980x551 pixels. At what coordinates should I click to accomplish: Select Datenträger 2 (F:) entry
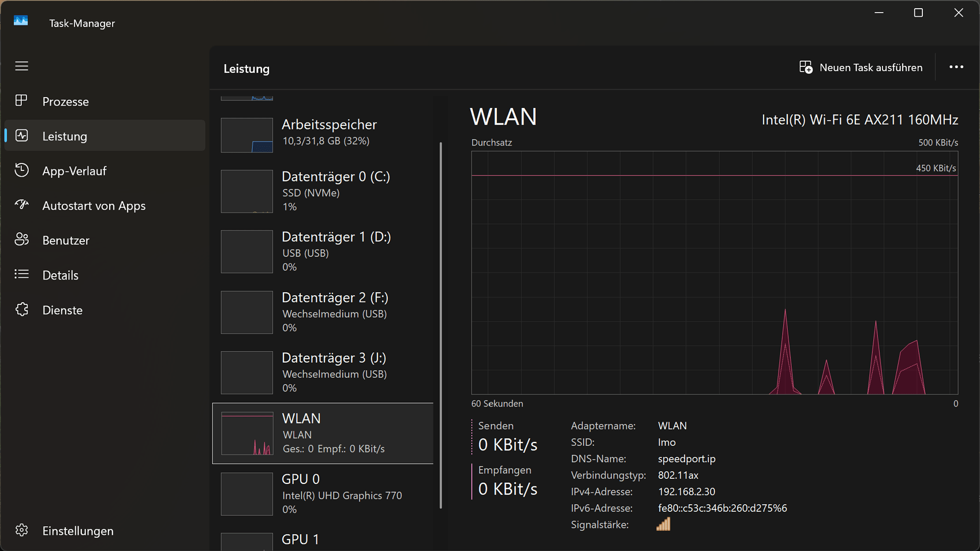pos(323,312)
